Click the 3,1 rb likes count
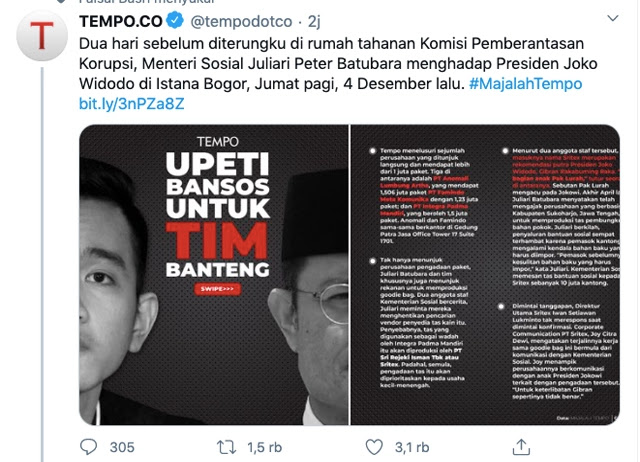Image resolution: width=640 pixels, height=462 pixels. click(x=412, y=447)
